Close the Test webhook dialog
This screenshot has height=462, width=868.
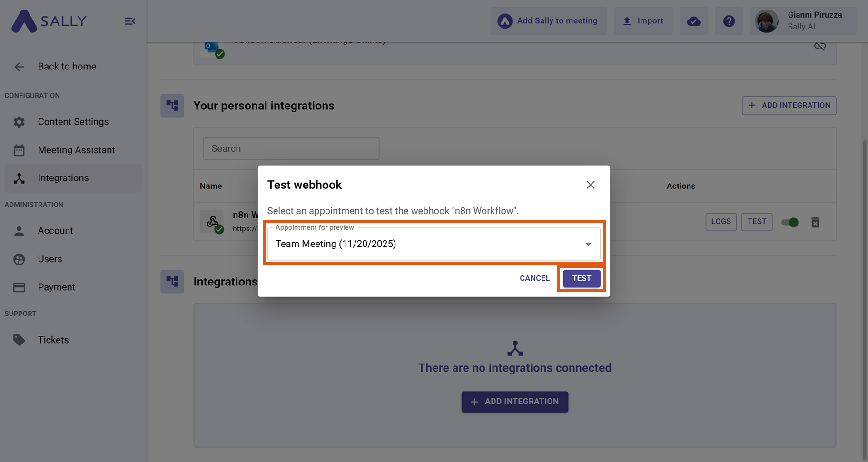tap(591, 185)
